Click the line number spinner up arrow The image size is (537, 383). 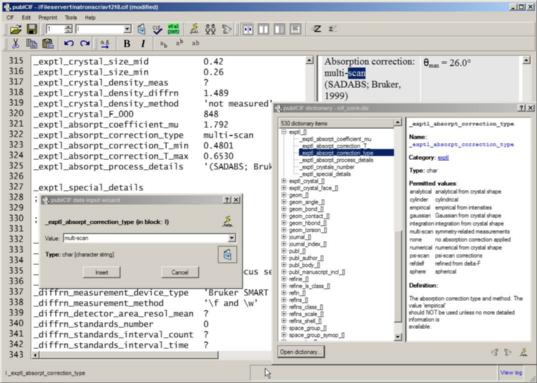click(x=69, y=27)
